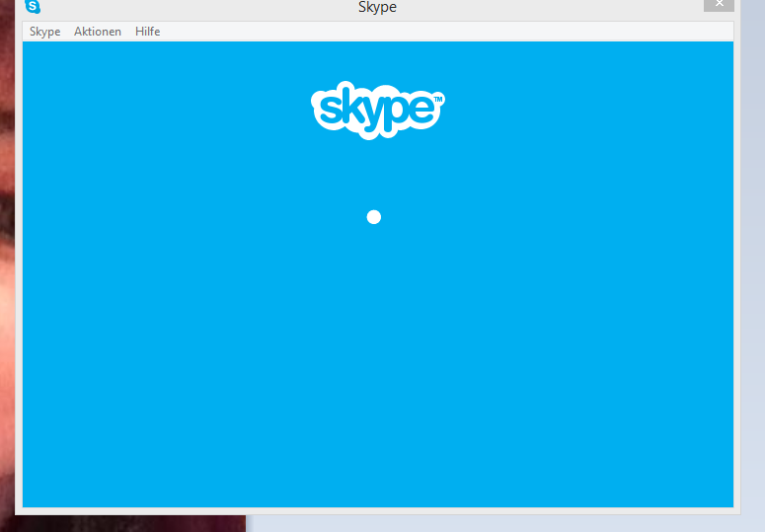Close the Skype window

(718, 5)
